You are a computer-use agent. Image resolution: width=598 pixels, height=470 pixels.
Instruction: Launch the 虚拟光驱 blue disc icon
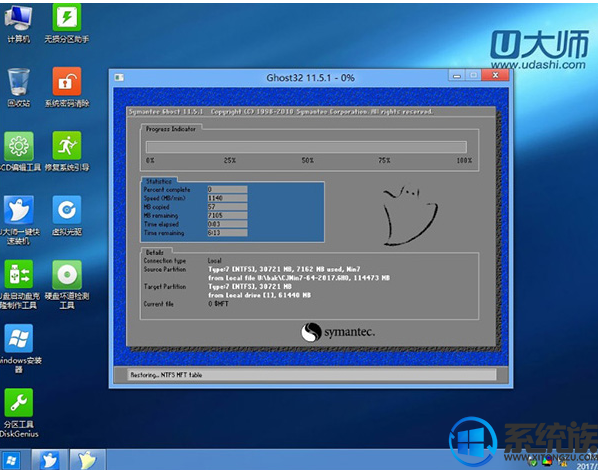click(x=67, y=216)
